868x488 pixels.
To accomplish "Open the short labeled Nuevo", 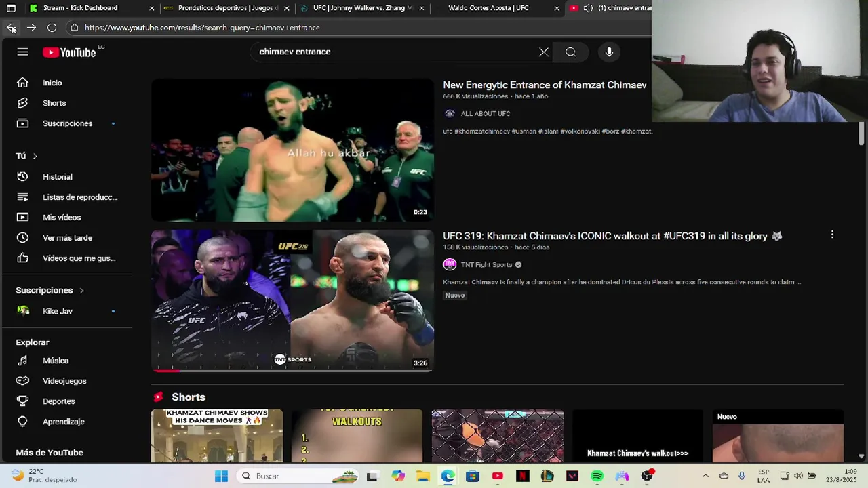I will point(778,436).
